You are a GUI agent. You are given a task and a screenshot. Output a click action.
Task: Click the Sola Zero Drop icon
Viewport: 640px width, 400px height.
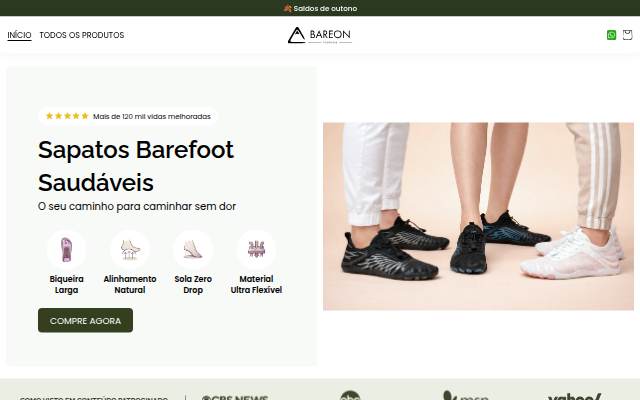(193, 249)
